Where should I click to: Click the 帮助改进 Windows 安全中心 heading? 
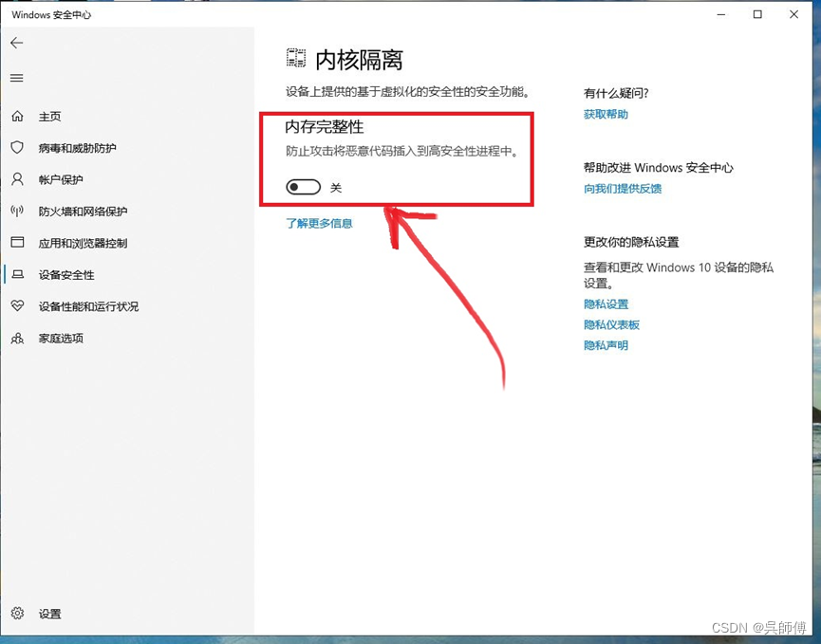click(x=658, y=168)
